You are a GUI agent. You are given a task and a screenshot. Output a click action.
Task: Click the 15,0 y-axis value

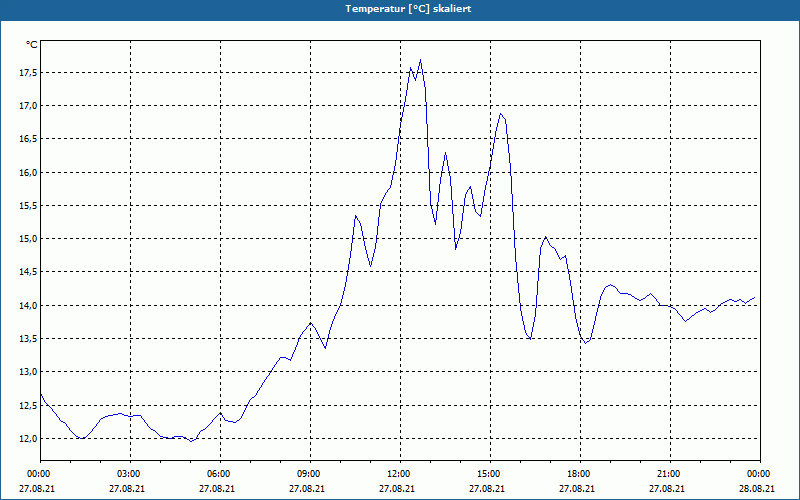pos(28,239)
